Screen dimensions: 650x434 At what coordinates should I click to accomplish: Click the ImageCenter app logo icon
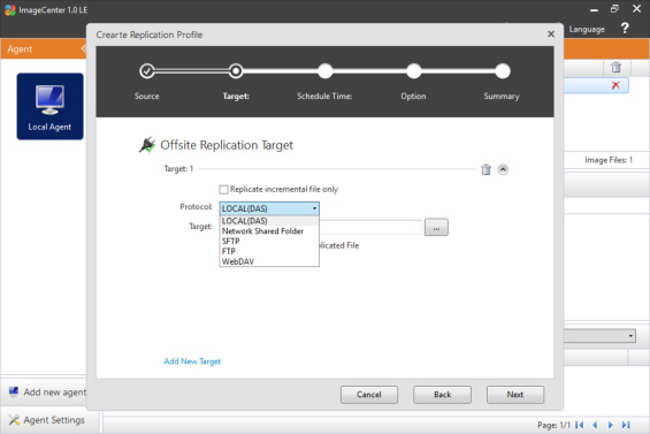pos(10,10)
